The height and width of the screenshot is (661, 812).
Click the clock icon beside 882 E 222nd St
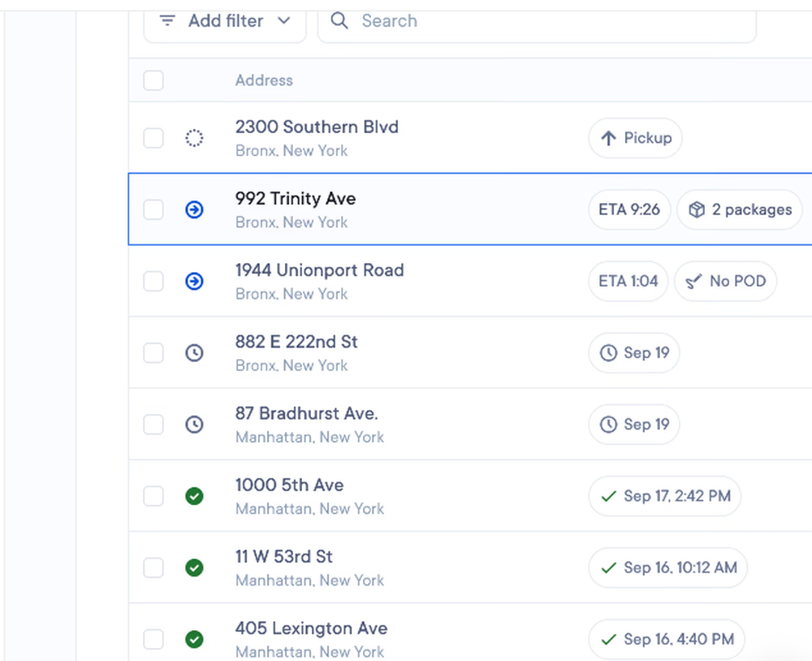click(x=194, y=352)
